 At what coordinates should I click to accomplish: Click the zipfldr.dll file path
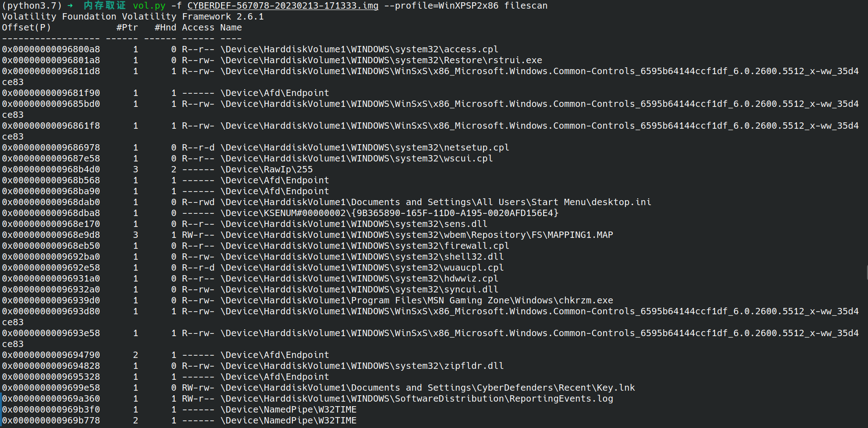(x=362, y=366)
